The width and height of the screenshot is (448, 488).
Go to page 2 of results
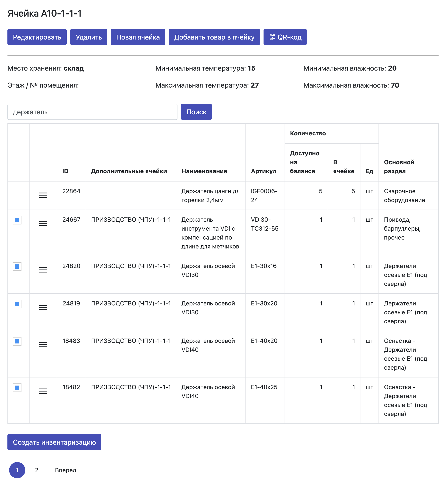37,470
